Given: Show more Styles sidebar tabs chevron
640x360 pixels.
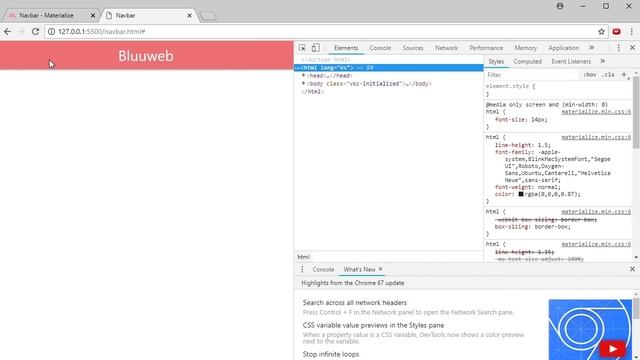Looking at the screenshot, I should (x=602, y=61).
